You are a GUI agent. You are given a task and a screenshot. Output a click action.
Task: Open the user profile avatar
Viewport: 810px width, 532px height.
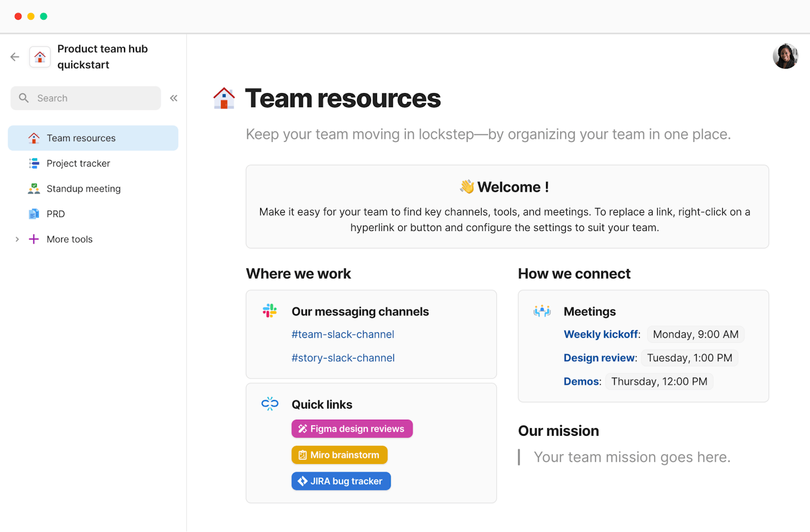tap(785, 56)
